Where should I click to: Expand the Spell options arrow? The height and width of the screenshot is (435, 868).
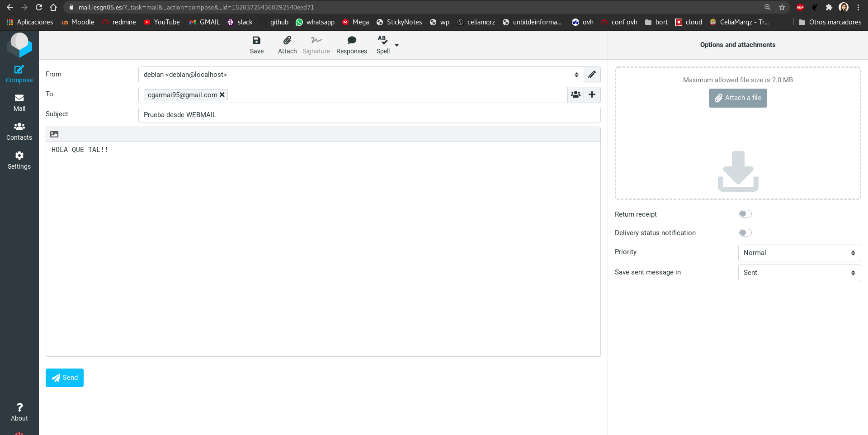click(x=396, y=45)
